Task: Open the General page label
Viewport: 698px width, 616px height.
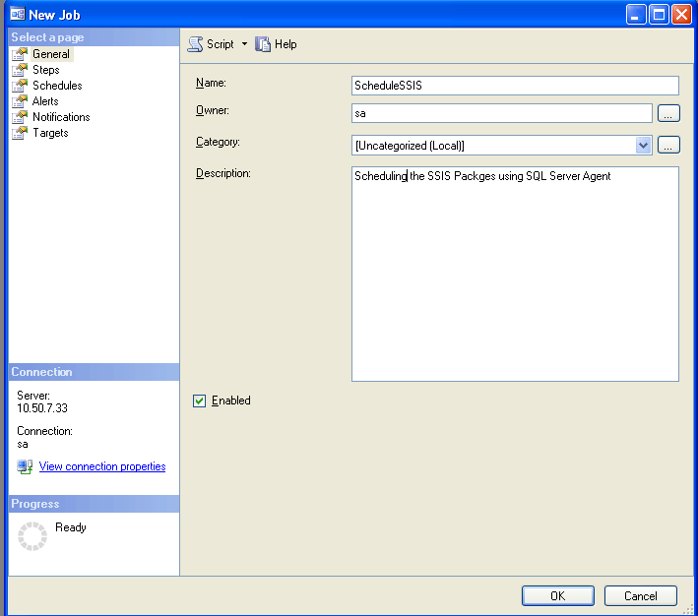Action: (51, 54)
